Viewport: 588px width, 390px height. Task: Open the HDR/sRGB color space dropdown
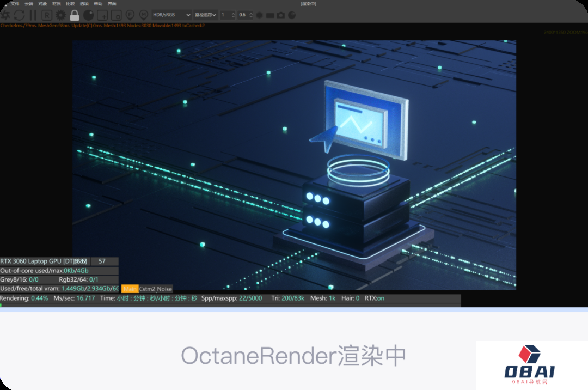coord(172,15)
